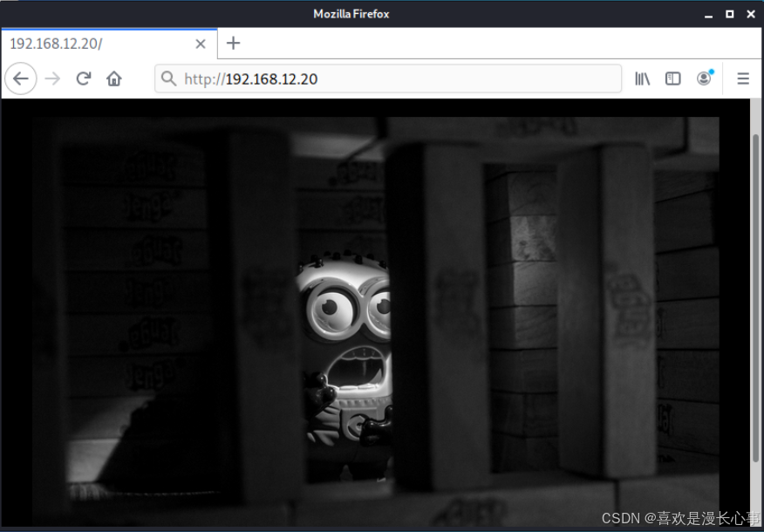Go back to the previous page
The image size is (764, 532).
(x=20, y=78)
